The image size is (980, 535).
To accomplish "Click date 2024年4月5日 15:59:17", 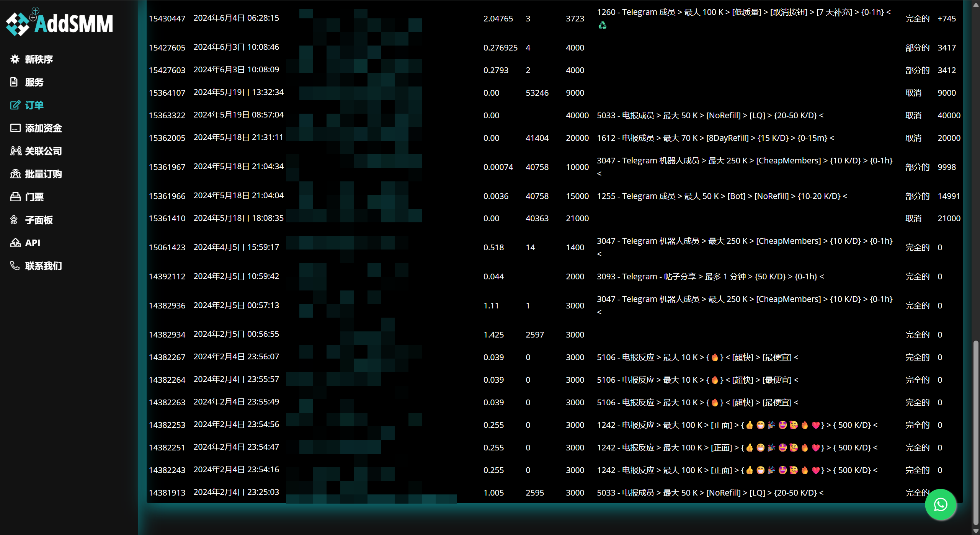I will pos(236,247).
